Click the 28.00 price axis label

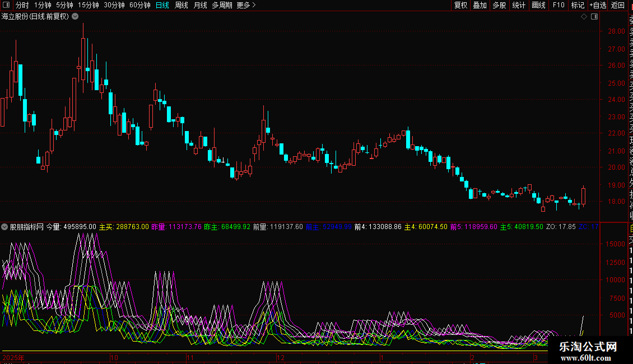pyautogui.click(x=616, y=31)
